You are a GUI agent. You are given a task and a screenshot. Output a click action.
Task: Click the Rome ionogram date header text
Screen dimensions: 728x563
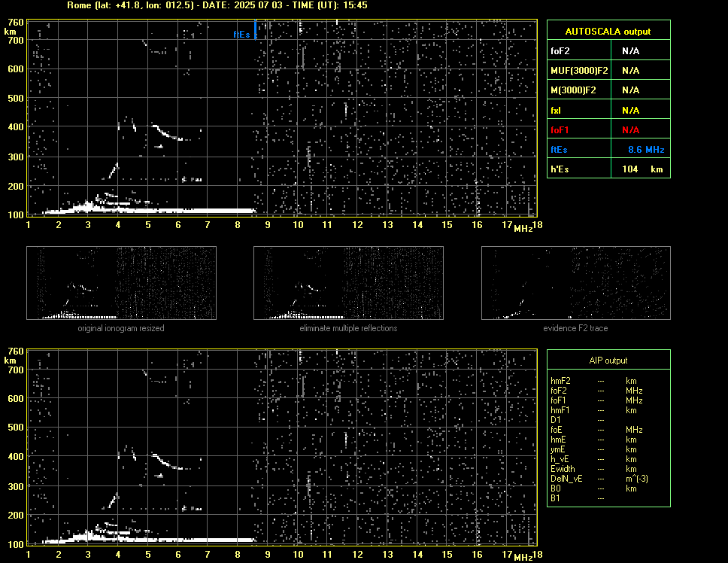[x=217, y=5]
